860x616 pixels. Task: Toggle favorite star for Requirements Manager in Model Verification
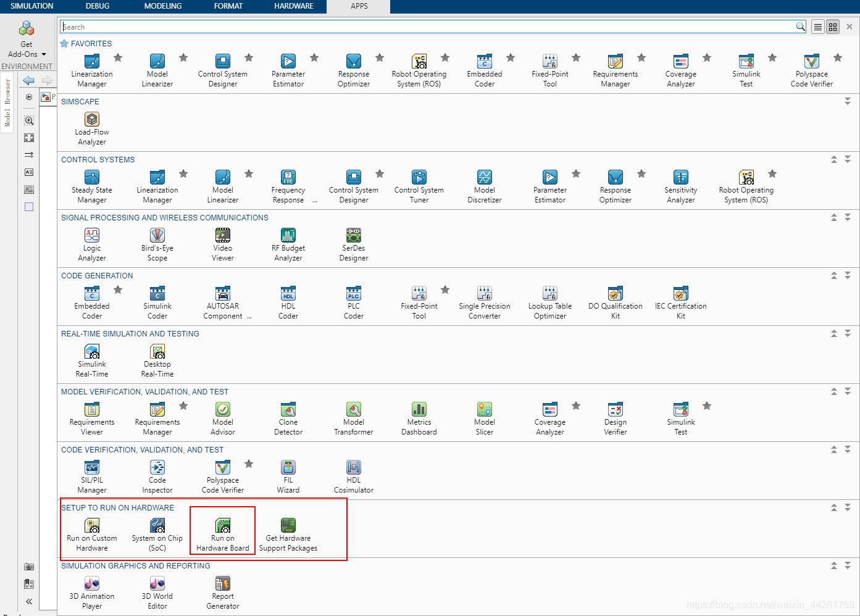click(183, 406)
